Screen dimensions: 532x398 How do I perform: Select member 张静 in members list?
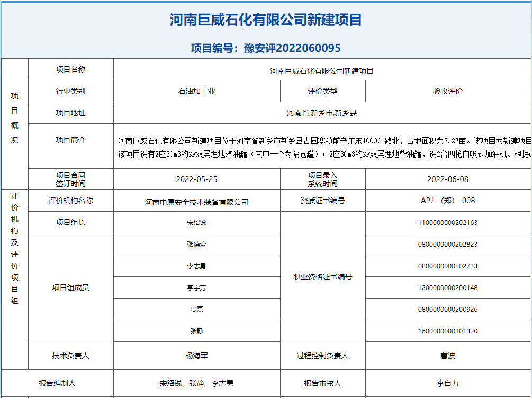pos(197,331)
